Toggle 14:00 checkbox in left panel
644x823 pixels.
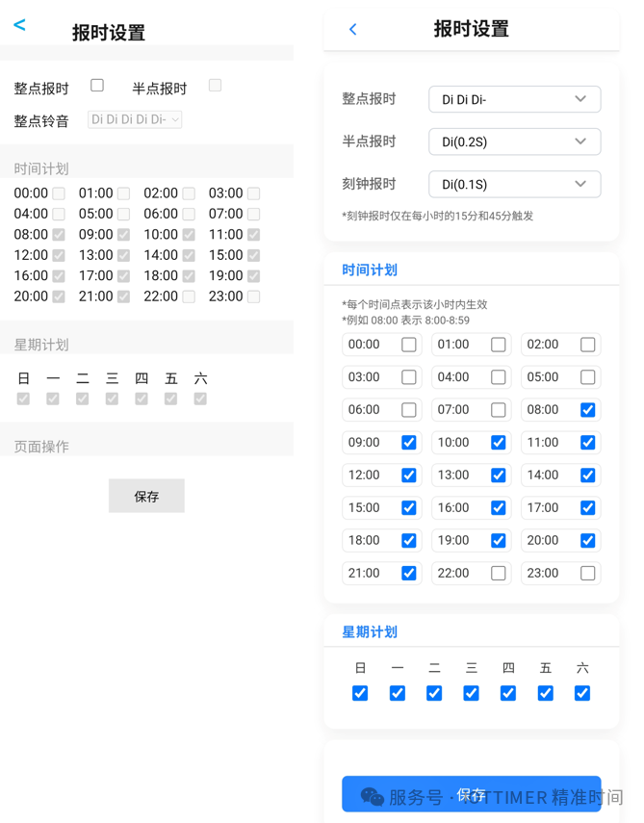pos(189,256)
